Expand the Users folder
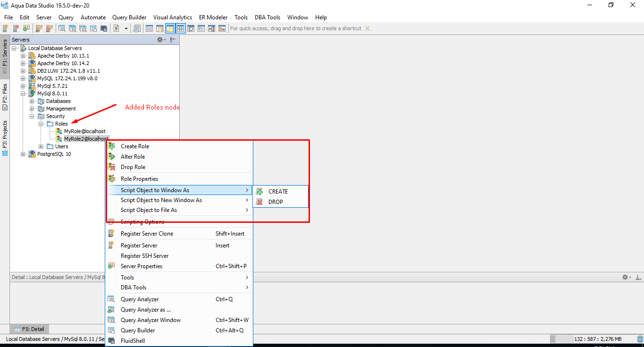The width and height of the screenshot is (644, 347). 41,146
